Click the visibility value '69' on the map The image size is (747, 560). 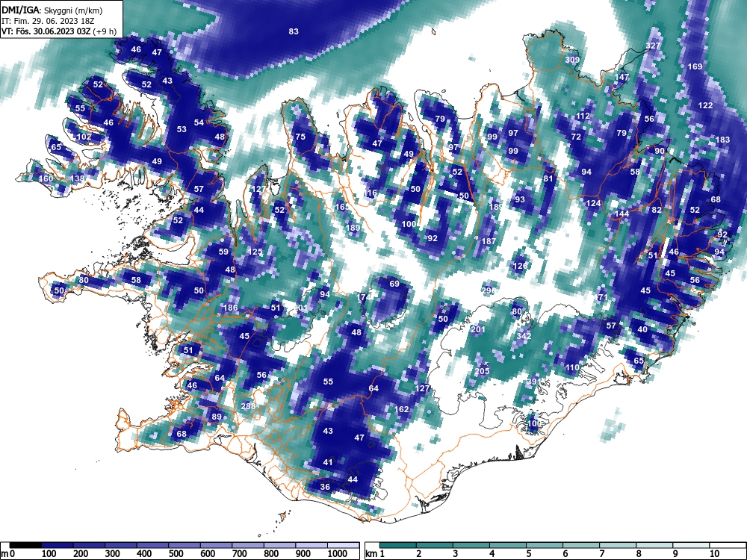[x=394, y=284]
